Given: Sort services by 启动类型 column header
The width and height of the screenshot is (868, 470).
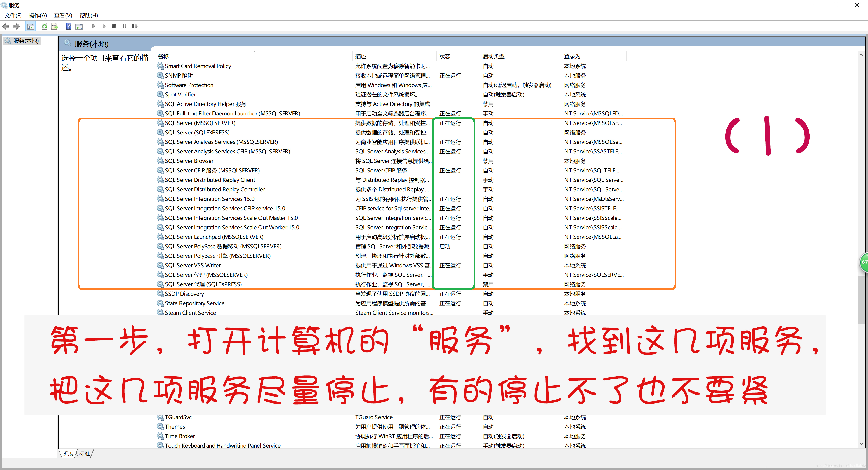Looking at the screenshot, I should click(x=493, y=56).
